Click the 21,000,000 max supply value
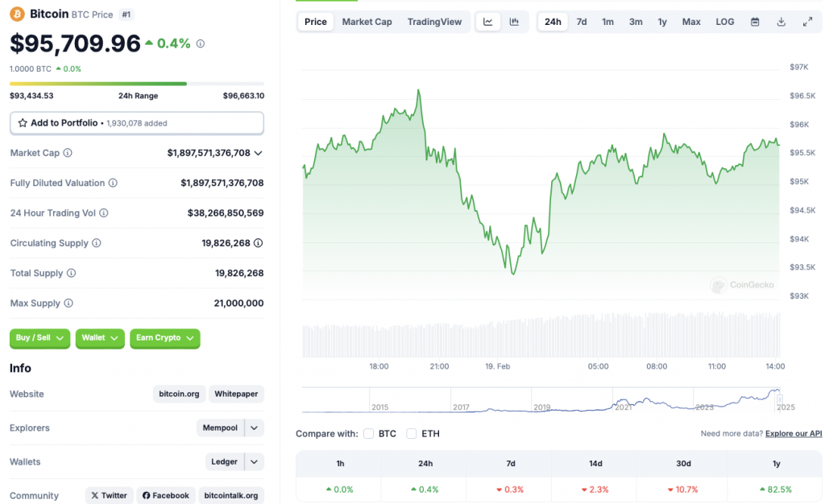The height and width of the screenshot is (504, 825). pos(238,304)
